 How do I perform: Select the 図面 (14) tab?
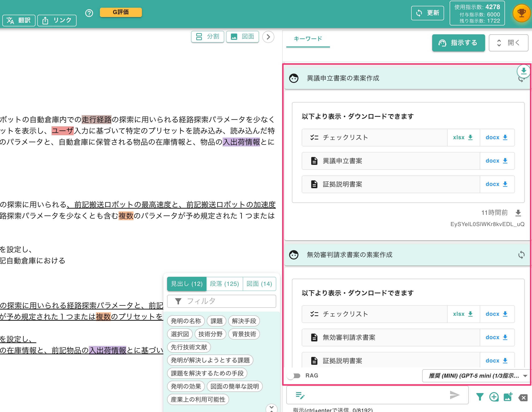point(259,284)
